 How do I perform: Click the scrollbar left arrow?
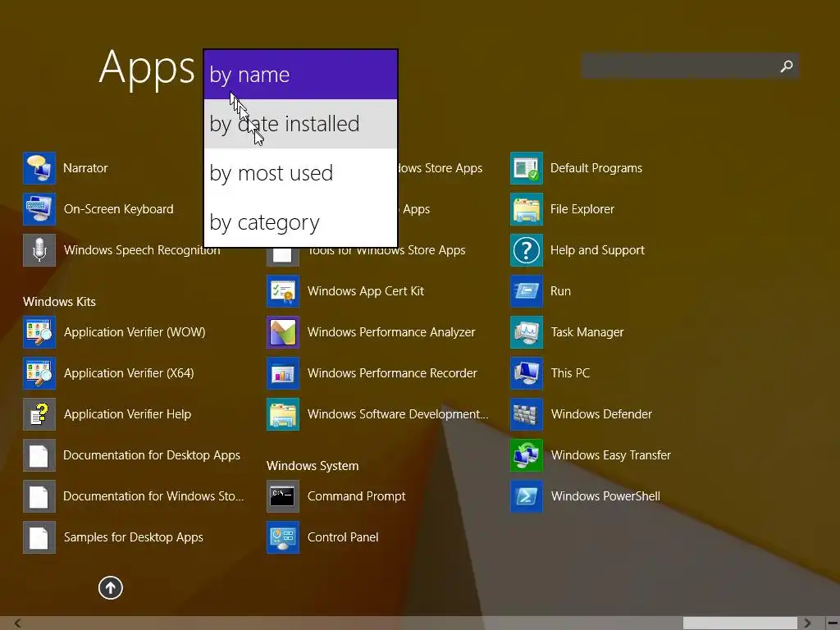18,623
